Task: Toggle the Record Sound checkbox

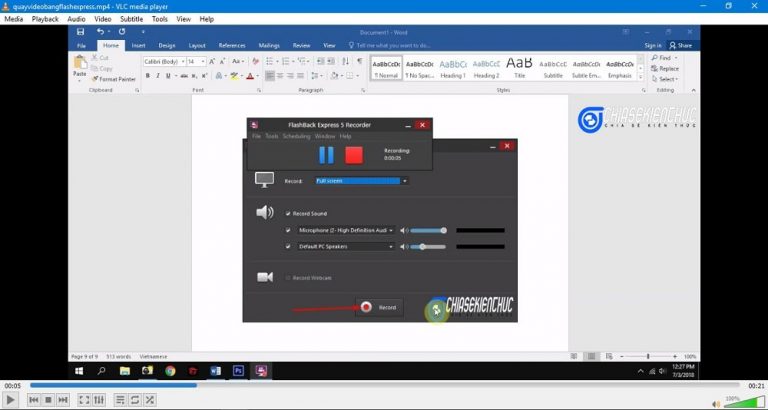Action: tap(288, 214)
